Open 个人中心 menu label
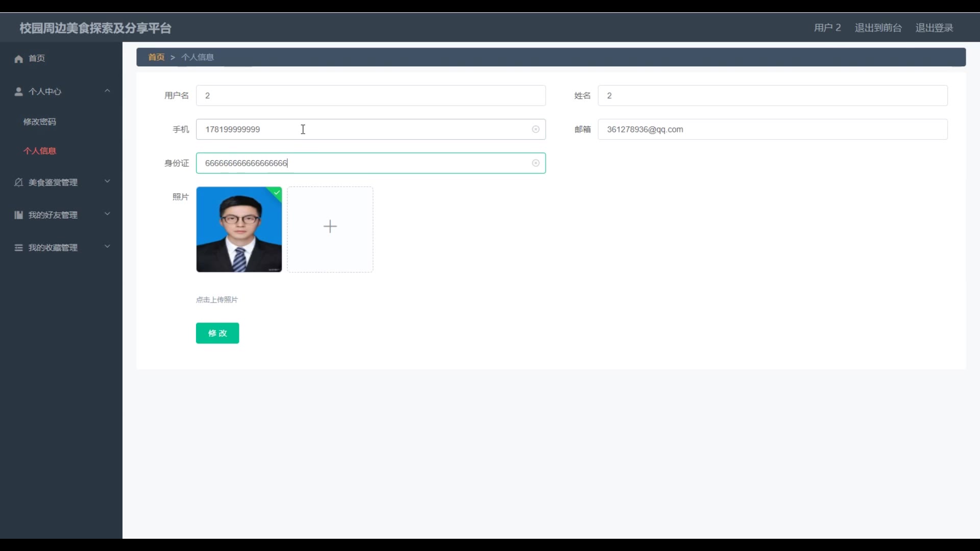 45,91
